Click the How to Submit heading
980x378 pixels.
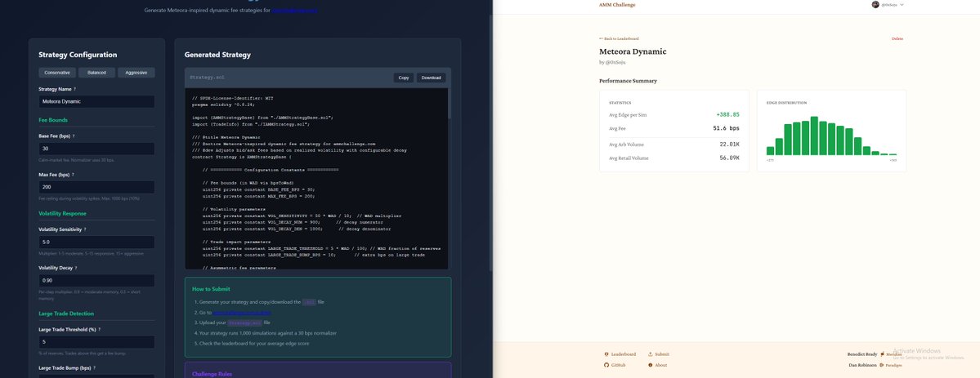tap(211, 289)
